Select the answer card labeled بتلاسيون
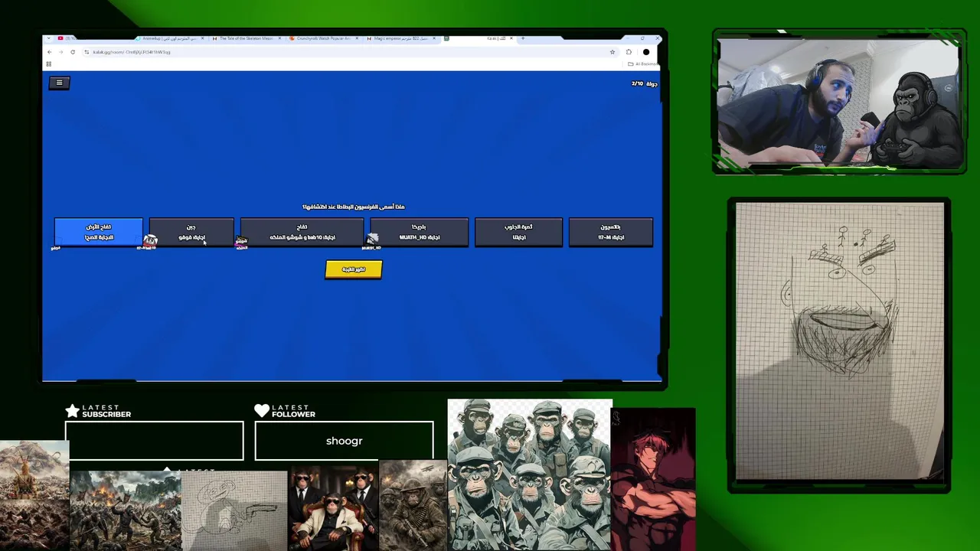Screen dimensions: 980x551 [610, 232]
